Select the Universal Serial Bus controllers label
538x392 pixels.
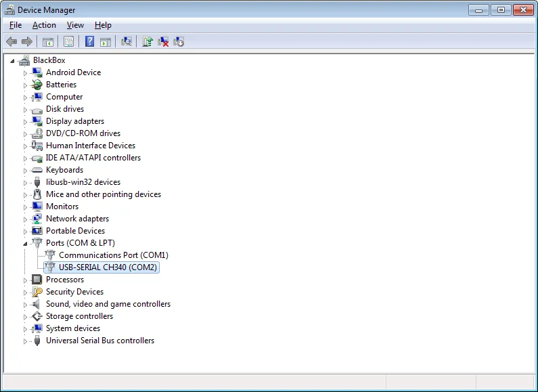pos(100,341)
